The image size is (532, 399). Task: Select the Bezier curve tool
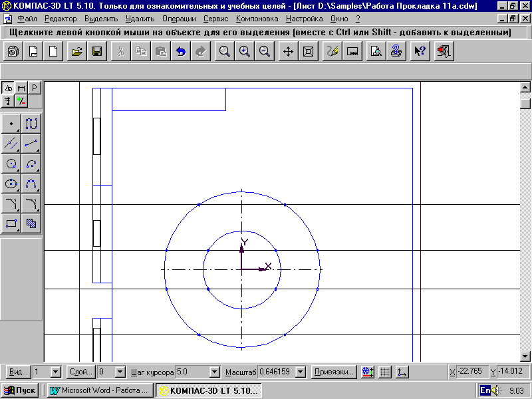click(31, 184)
